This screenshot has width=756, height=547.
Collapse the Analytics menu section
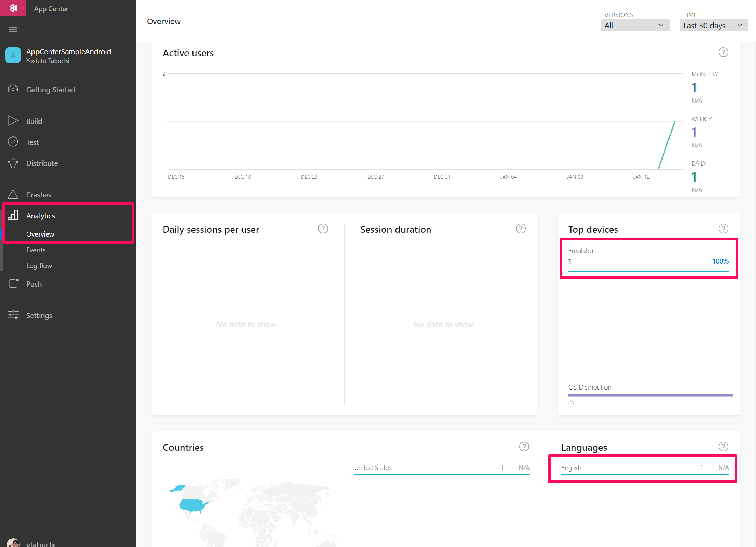pos(41,216)
